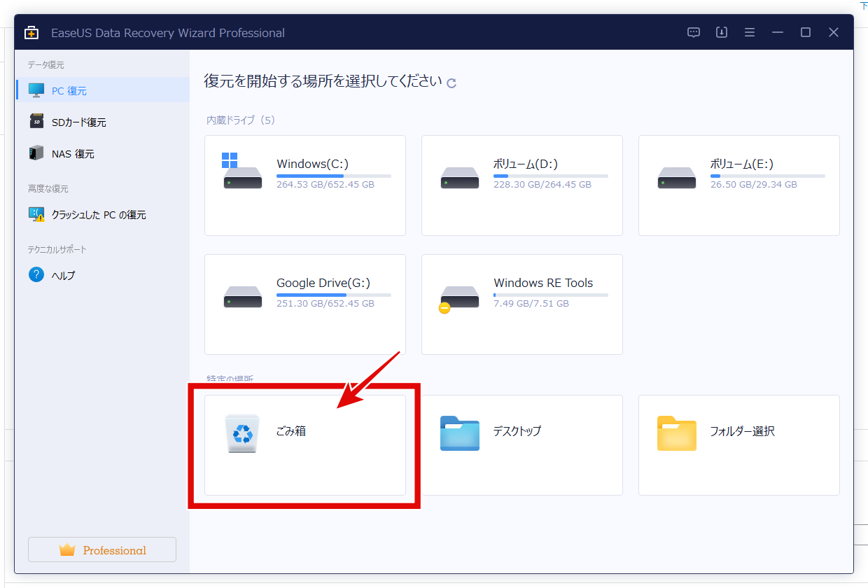Click the Google Drive(G:) usage bar
The width and height of the screenshot is (868, 588).
pyautogui.click(x=334, y=295)
